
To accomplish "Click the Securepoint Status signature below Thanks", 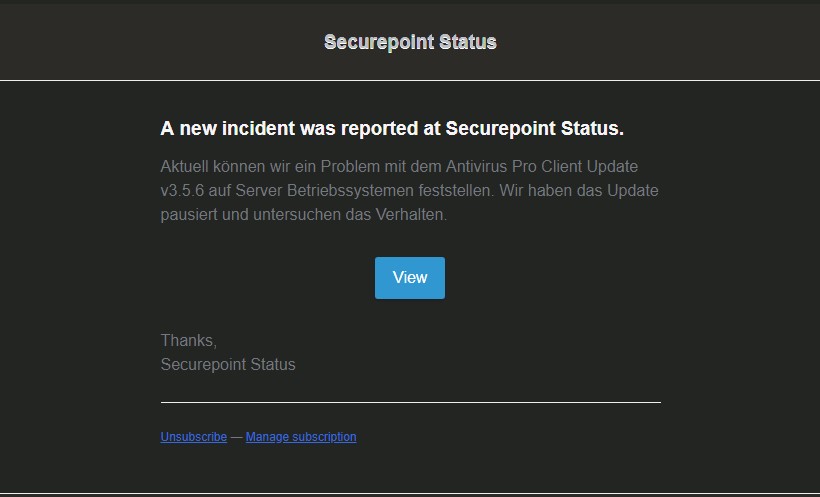I will [x=228, y=365].
